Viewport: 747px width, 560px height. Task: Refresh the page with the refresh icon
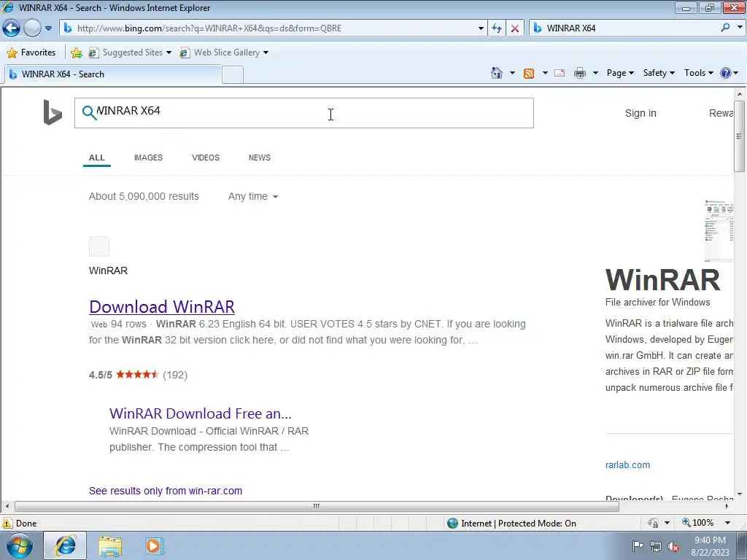coord(497,28)
